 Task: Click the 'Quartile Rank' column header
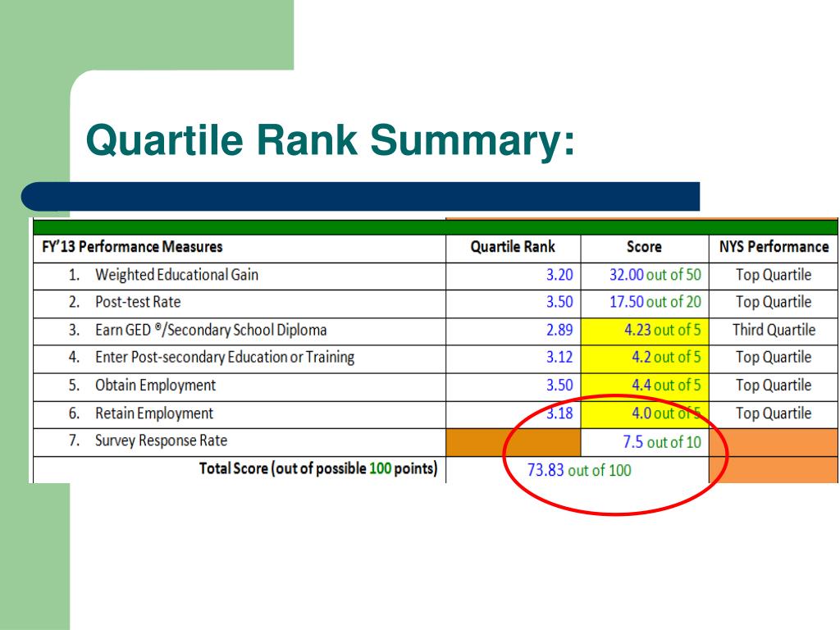513,247
